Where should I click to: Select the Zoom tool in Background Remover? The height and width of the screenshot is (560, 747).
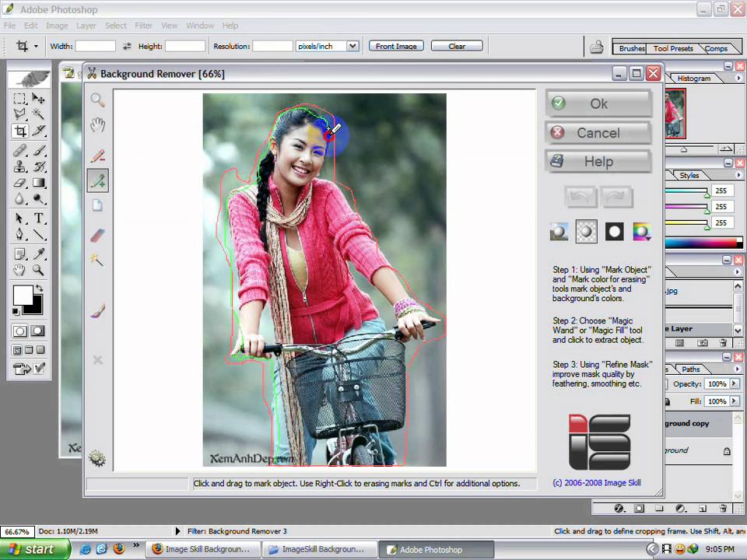(98, 100)
